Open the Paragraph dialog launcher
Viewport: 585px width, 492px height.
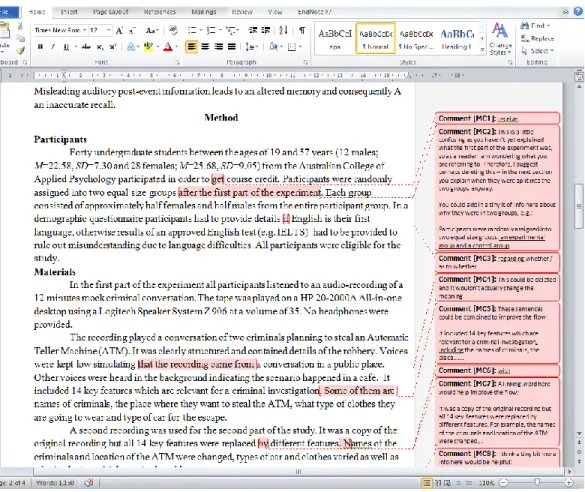point(306,62)
